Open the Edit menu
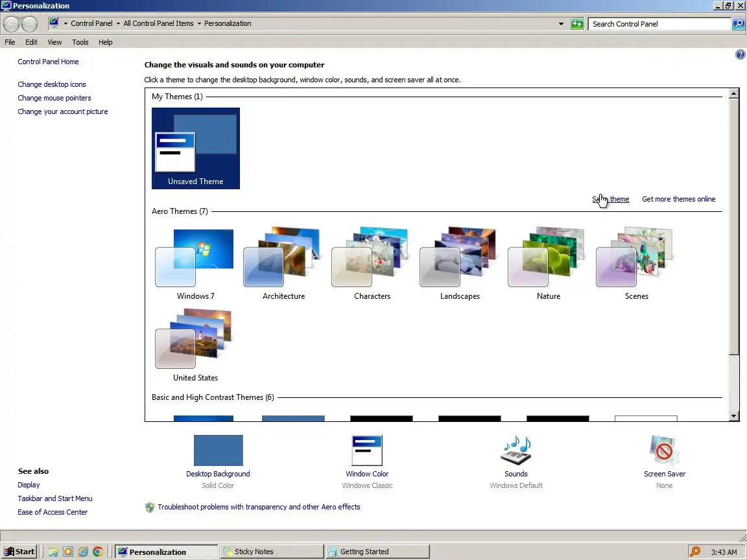This screenshot has height=560, width=747. [x=31, y=42]
